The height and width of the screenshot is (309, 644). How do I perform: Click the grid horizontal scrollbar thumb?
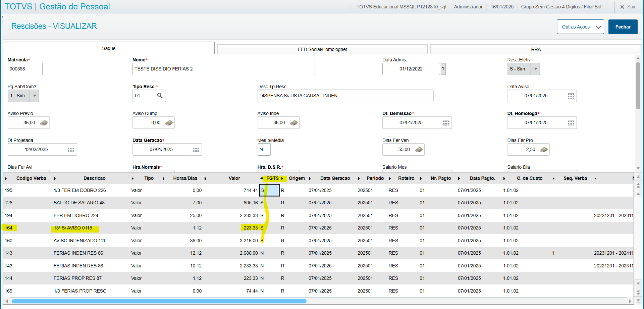tap(159, 301)
